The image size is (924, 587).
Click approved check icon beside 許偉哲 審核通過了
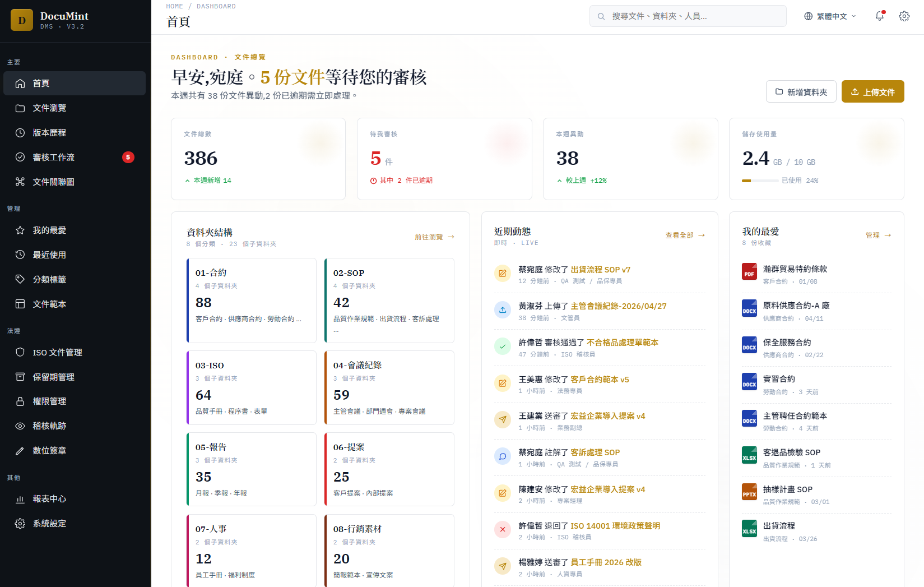pyautogui.click(x=503, y=346)
